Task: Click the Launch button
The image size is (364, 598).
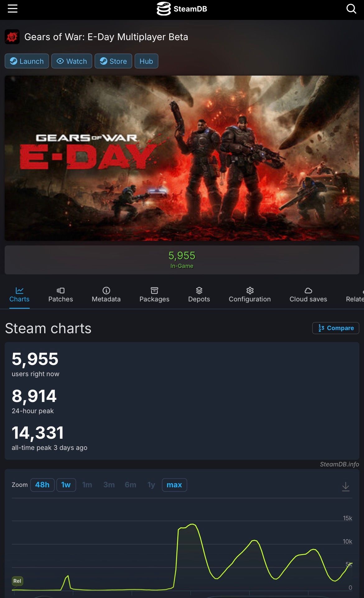Action: coord(27,61)
